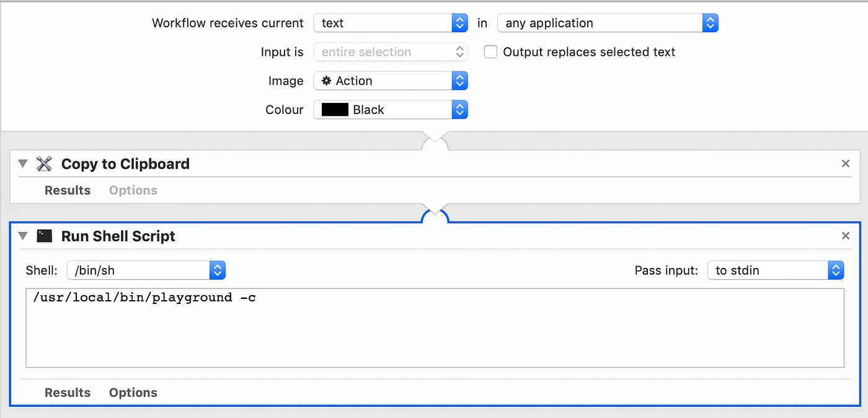Viewport: 868px width, 418px height.
Task: Collapse the Run Shell Script action
Action: (23, 236)
